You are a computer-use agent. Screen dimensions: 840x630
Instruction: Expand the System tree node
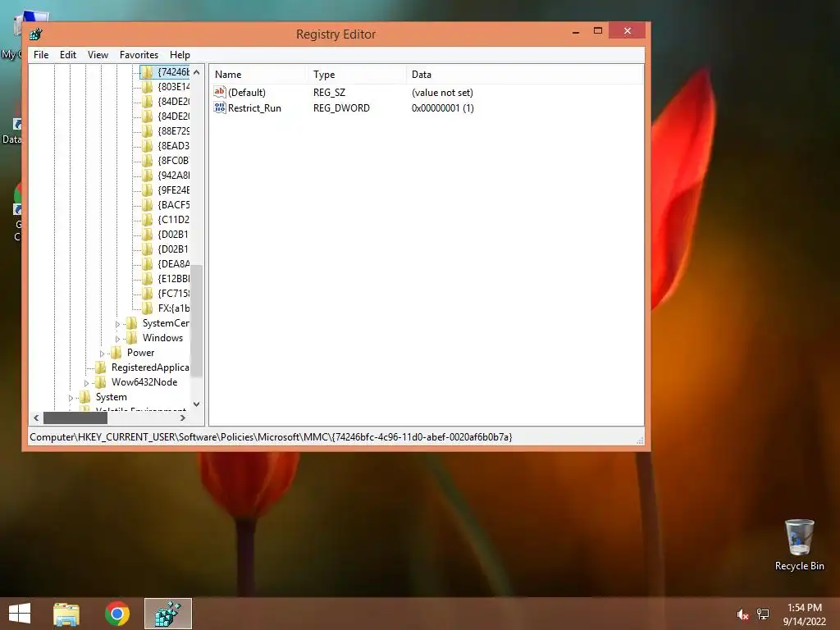tap(71, 398)
